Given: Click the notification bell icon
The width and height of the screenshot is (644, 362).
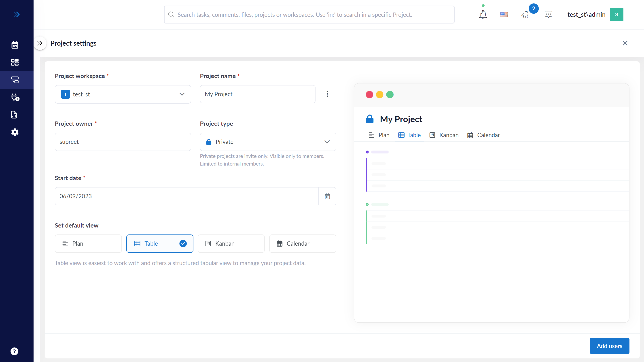Looking at the screenshot, I should (x=483, y=15).
